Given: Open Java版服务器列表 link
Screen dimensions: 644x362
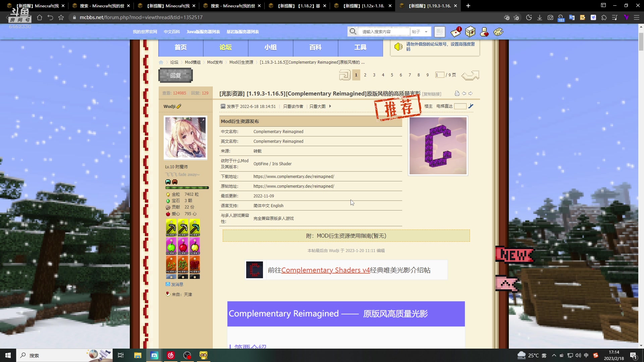Looking at the screenshot, I should click(203, 32).
